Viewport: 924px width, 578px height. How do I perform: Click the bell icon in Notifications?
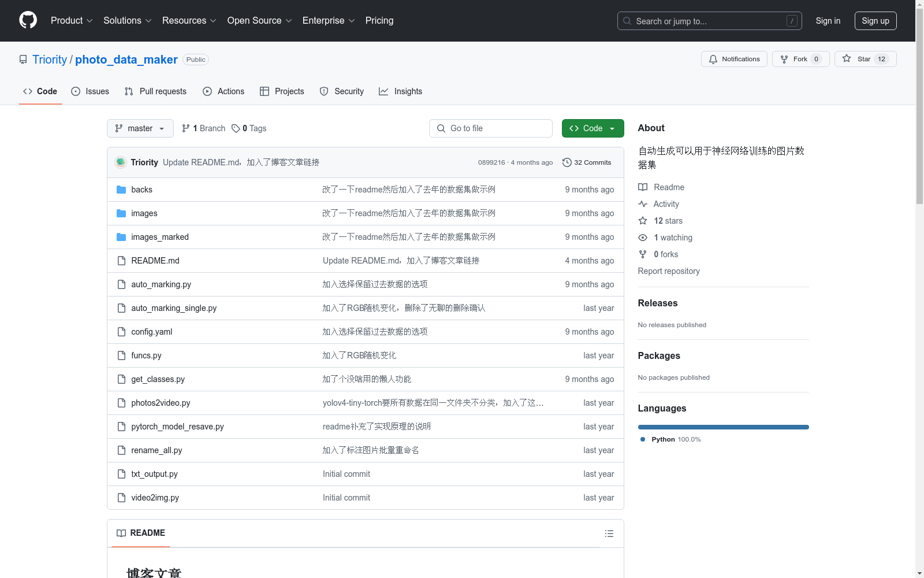(x=713, y=59)
